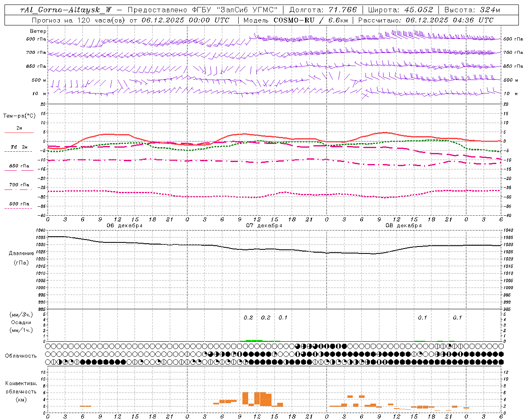The image size is (525, 420).
Task: Click the Ветер panel label
Action: [38, 31]
